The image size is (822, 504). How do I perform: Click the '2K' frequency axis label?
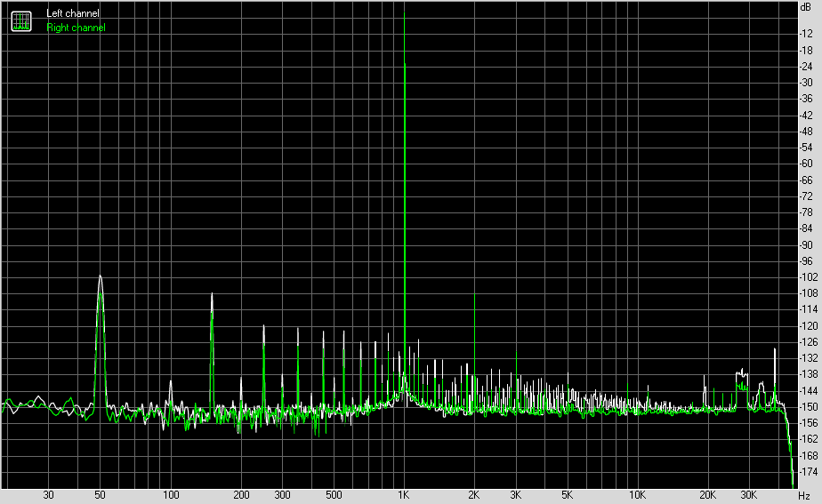[x=474, y=494]
